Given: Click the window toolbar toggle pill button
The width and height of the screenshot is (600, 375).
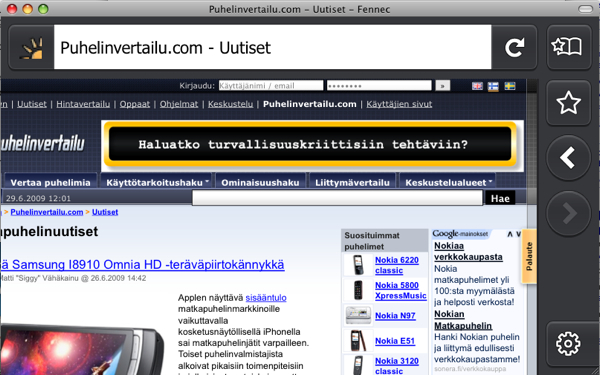Looking at the screenshot, I should pyautogui.click(x=585, y=9).
